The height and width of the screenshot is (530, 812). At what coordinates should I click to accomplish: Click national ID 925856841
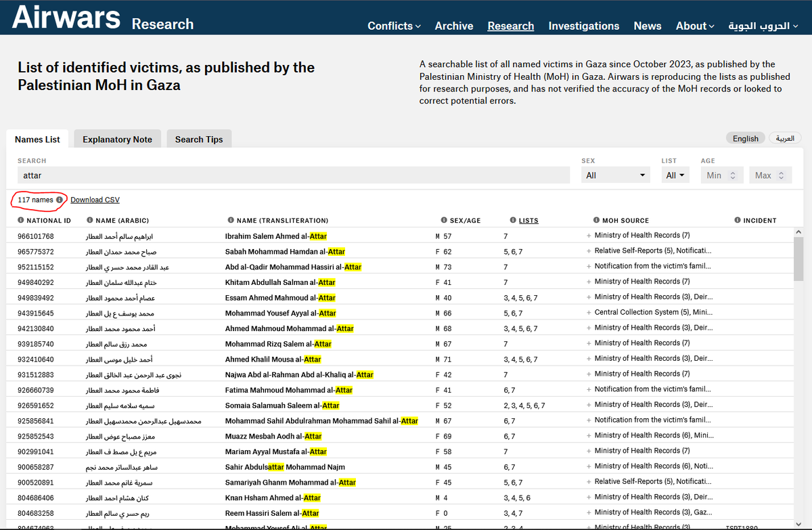pos(36,421)
